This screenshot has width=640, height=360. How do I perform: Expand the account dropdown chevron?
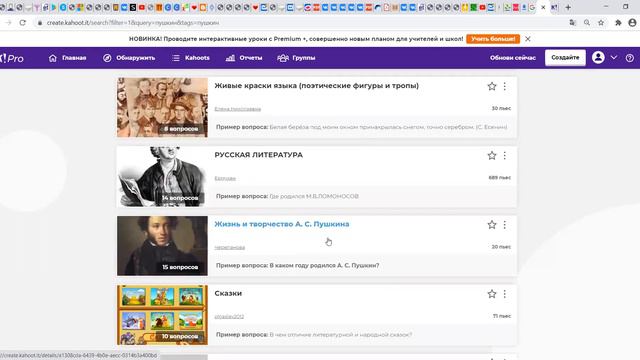(613, 58)
